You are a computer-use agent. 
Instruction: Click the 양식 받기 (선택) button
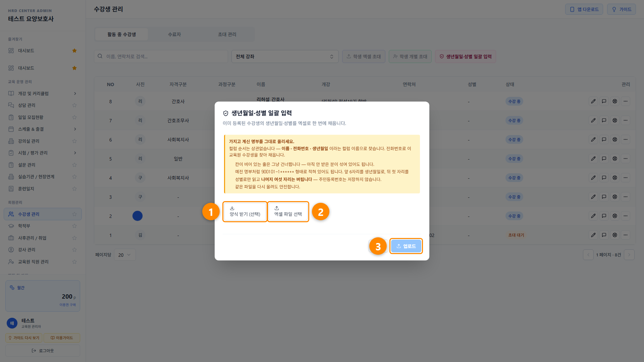(245, 212)
